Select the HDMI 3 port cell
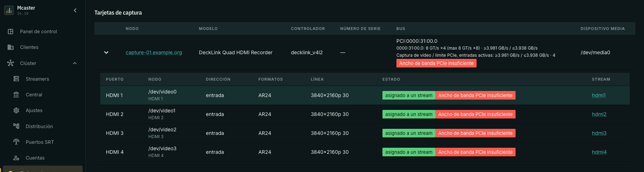 tap(114, 133)
